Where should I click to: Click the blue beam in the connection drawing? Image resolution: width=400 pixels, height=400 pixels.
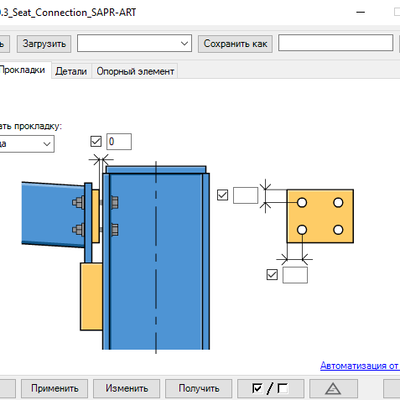click(53, 214)
